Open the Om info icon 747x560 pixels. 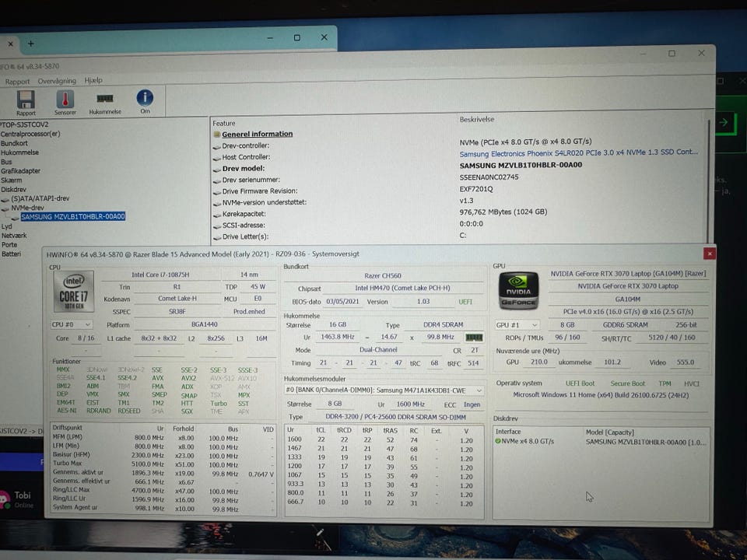click(x=145, y=98)
